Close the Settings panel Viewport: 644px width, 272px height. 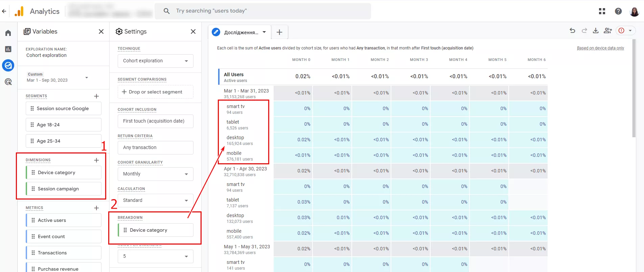193,32
